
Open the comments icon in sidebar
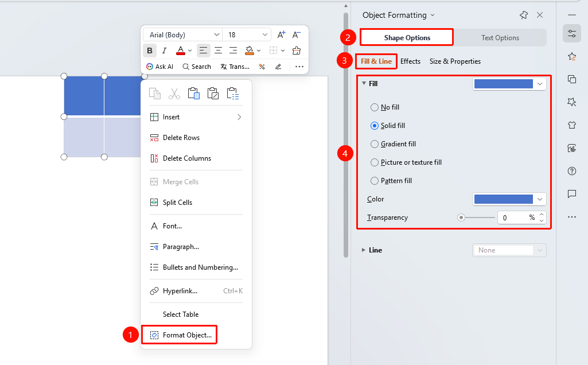point(572,194)
